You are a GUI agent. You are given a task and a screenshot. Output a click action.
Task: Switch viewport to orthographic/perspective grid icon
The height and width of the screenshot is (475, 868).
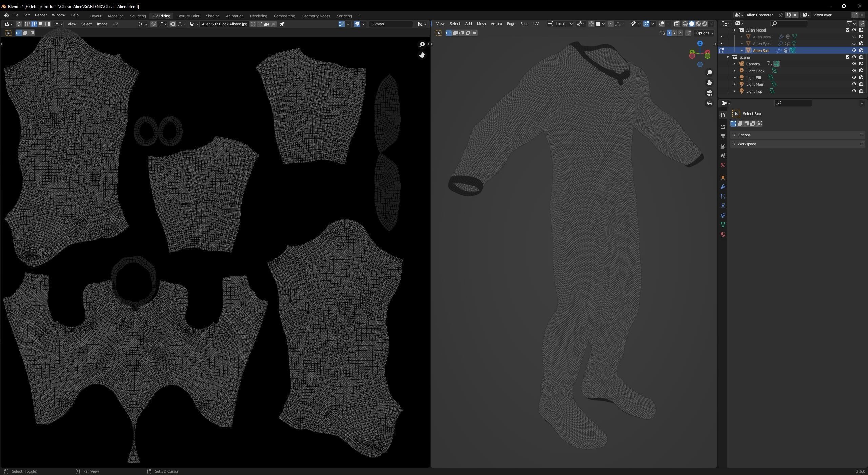click(x=709, y=103)
